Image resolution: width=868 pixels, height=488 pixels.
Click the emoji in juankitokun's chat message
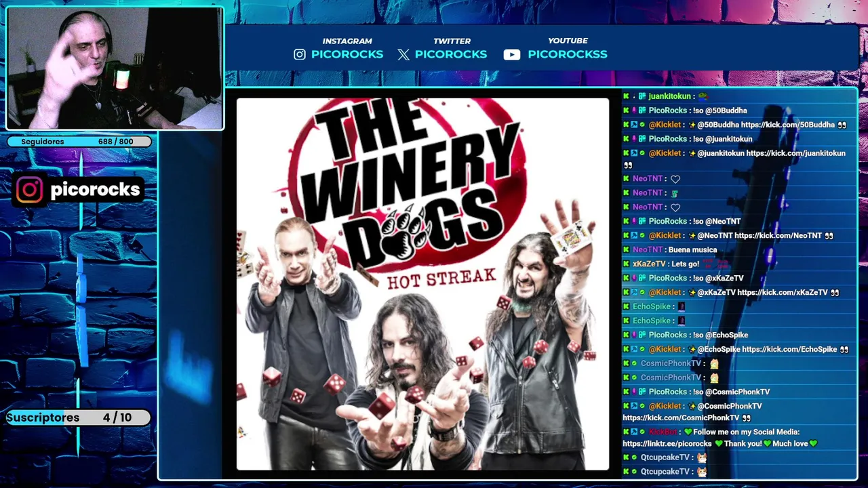(703, 96)
